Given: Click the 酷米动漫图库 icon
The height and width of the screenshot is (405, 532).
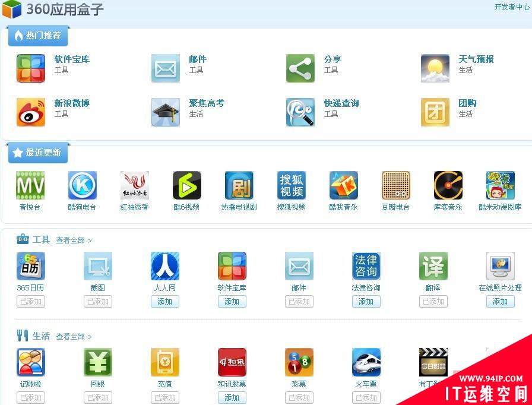Looking at the screenshot, I should (501, 185).
